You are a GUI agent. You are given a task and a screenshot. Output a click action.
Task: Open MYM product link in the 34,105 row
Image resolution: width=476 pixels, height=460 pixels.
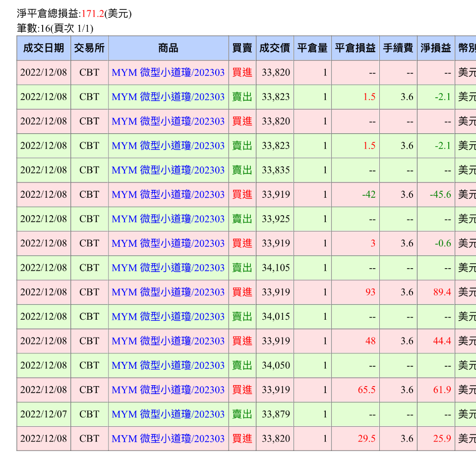[168, 268]
